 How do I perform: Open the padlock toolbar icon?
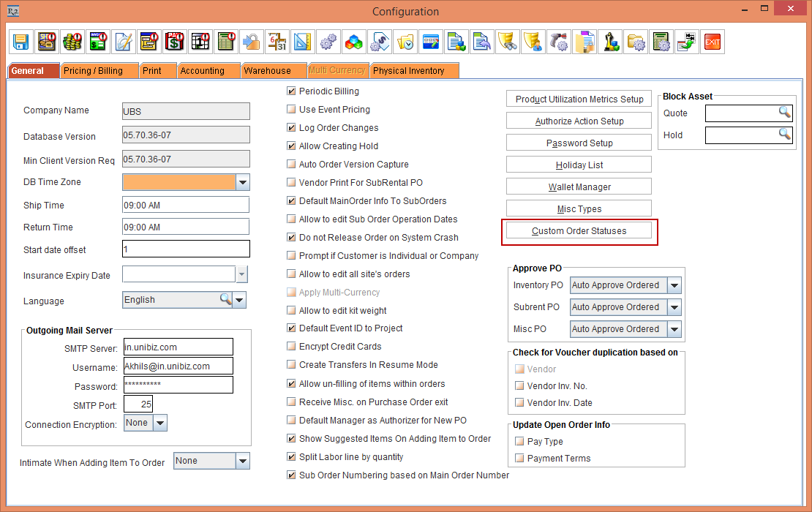(x=251, y=42)
